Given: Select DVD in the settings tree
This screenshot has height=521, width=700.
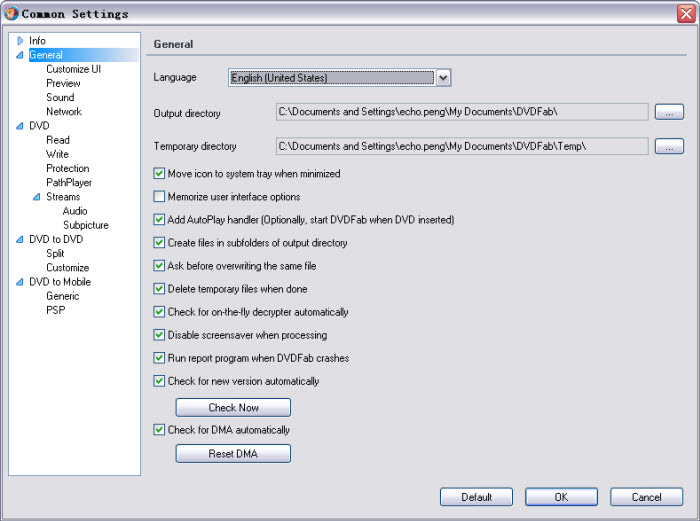Looking at the screenshot, I should coord(39,126).
